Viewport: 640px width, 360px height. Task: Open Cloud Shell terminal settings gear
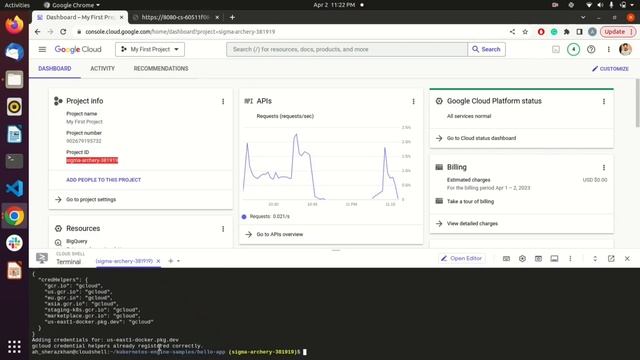[522, 258]
